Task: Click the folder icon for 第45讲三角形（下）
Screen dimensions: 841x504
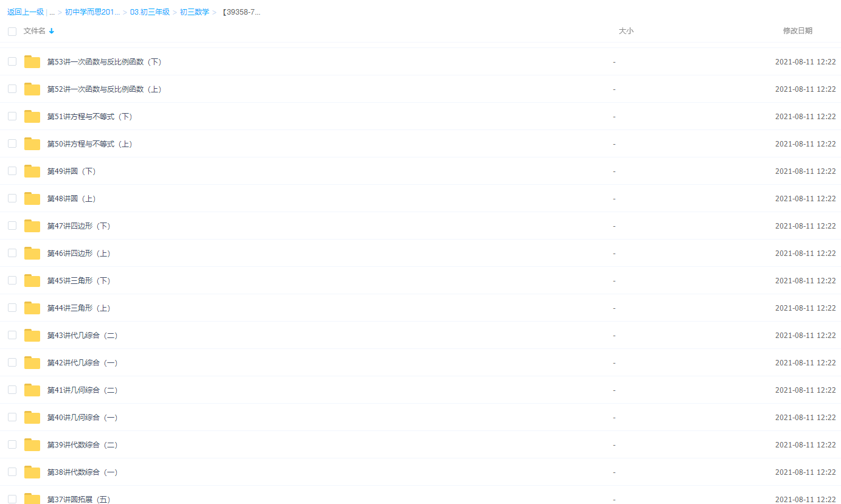Action: pos(32,280)
